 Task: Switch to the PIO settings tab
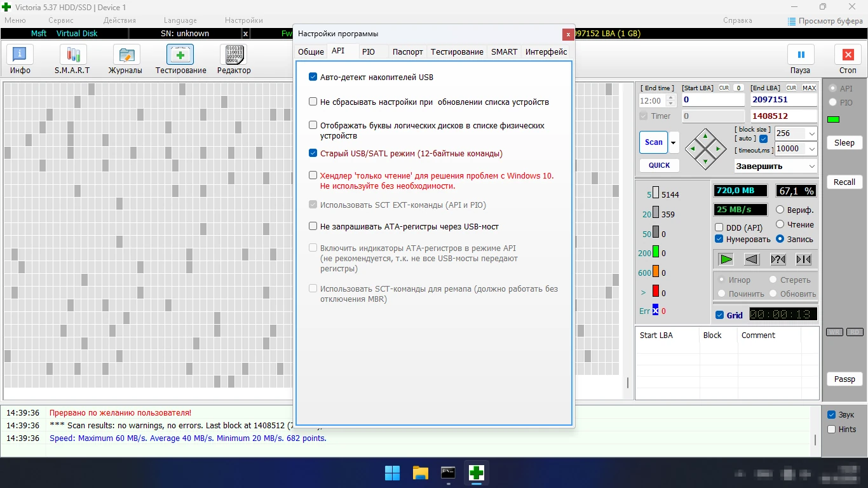point(369,51)
